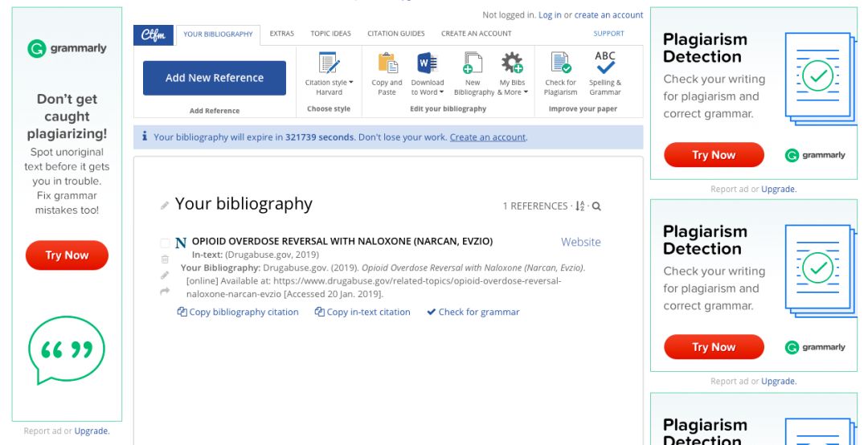Click the pencil icon to edit the reference
The height and width of the screenshot is (445, 868).
pos(165,275)
